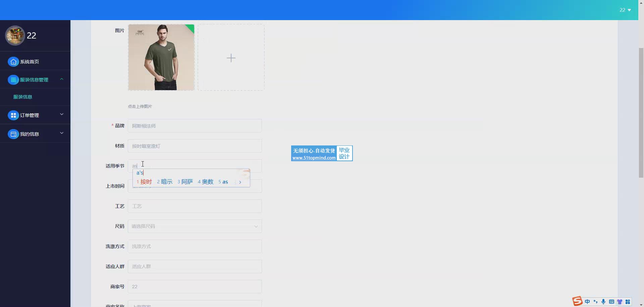Viewport: 644px width, 307px height.
Task: Click the sidebar username 22
Action: [32, 36]
